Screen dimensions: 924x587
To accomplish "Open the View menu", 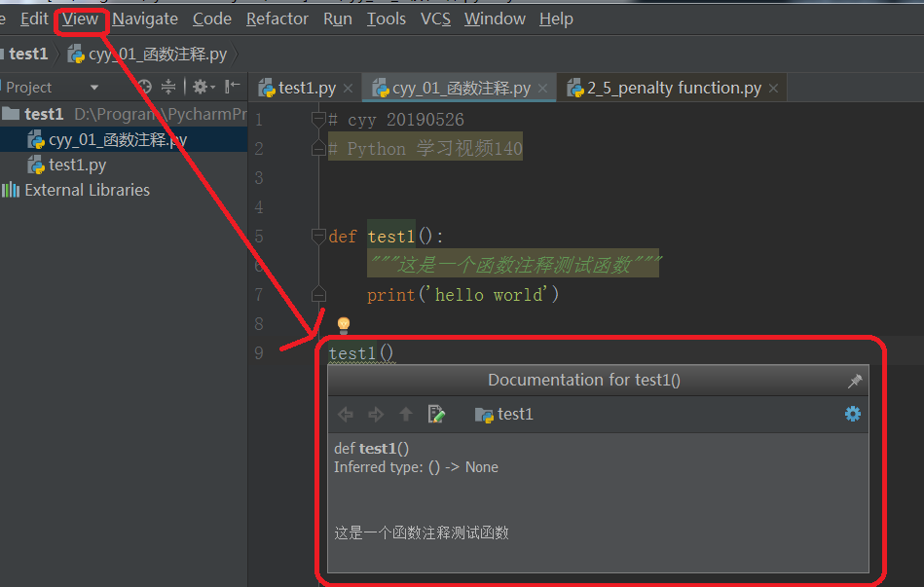I will [80, 18].
